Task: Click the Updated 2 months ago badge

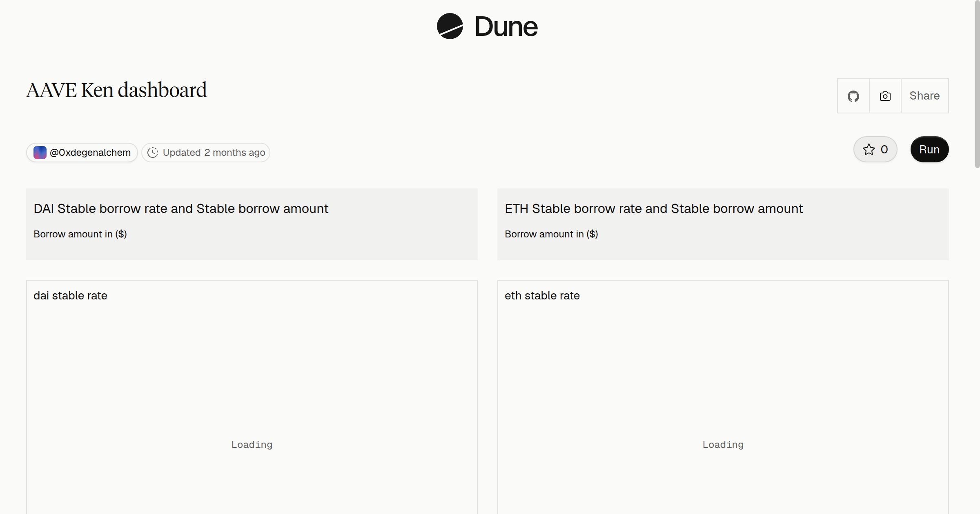Action: 206,153
